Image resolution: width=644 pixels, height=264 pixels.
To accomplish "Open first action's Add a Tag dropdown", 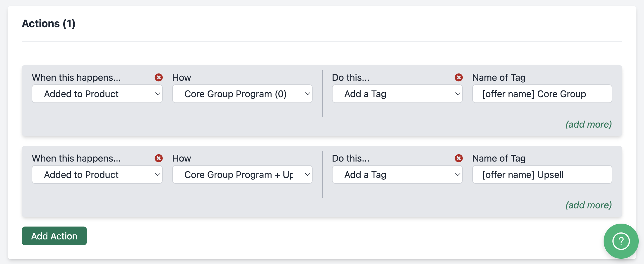I will pyautogui.click(x=397, y=94).
